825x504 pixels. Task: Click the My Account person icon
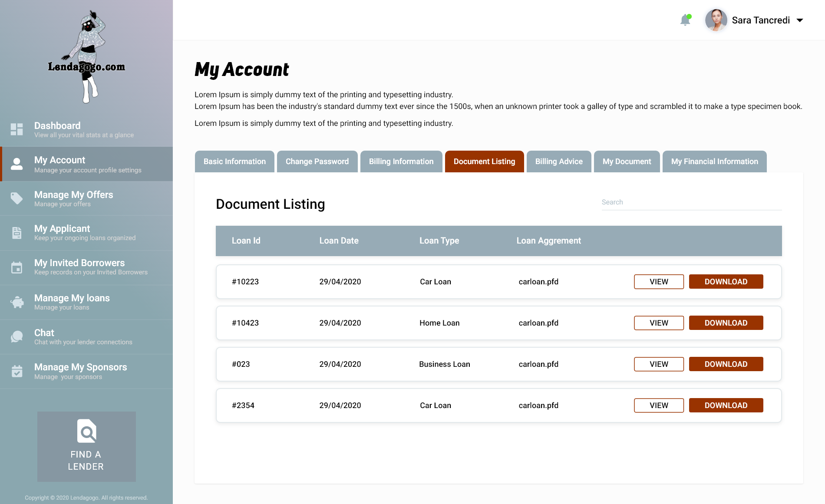coord(17,164)
